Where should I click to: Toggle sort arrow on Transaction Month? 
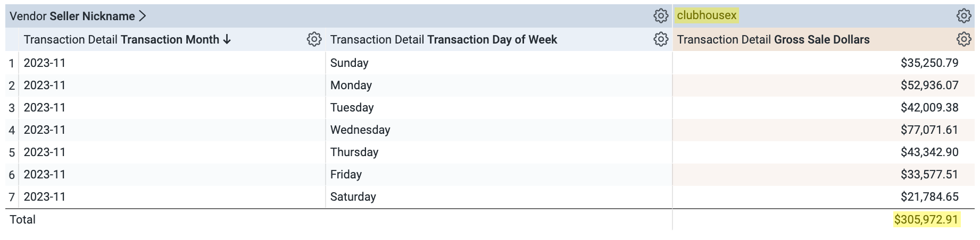(227, 39)
